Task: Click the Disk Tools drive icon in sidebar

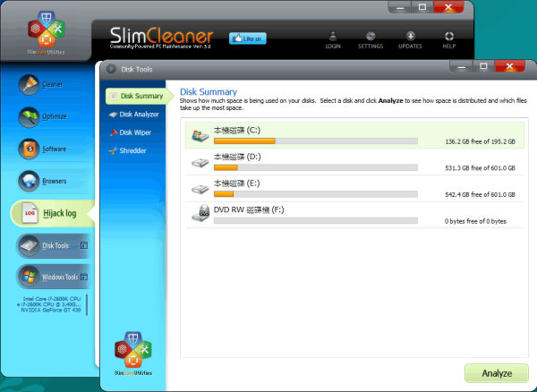Action: coord(29,245)
